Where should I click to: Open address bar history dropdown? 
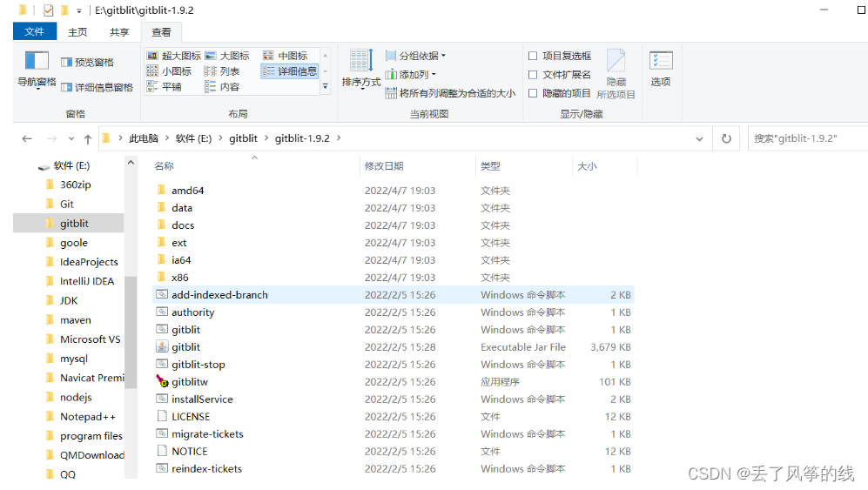point(699,139)
